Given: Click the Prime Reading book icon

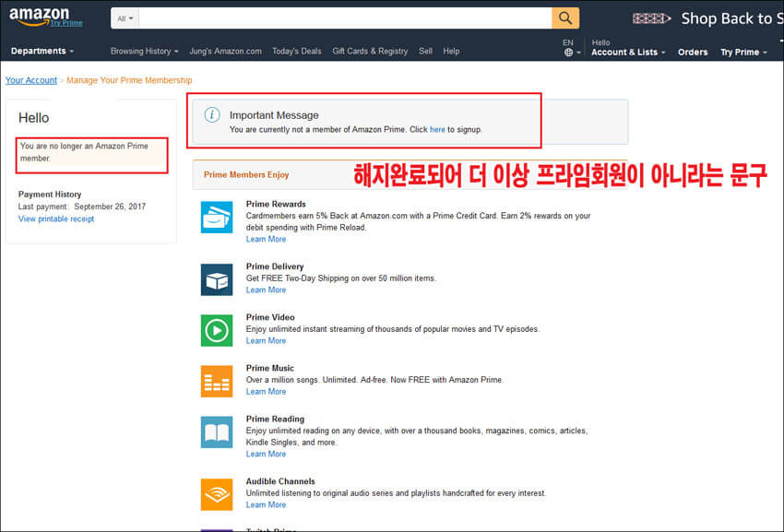Looking at the screenshot, I should [217, 432].
